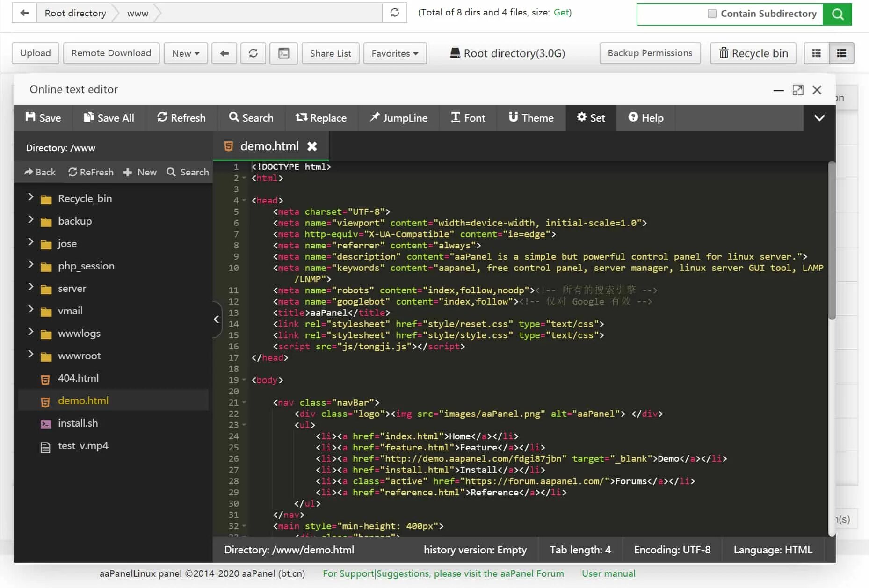Click the back arrow in file toolbar
This screenshot has width=869, height=588.
224,53
